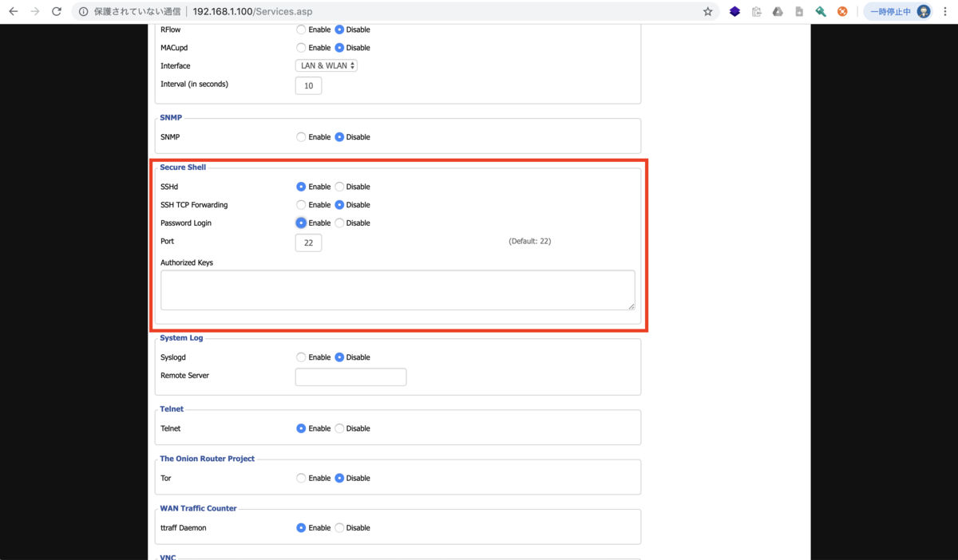Enable Syslogd

301,357
